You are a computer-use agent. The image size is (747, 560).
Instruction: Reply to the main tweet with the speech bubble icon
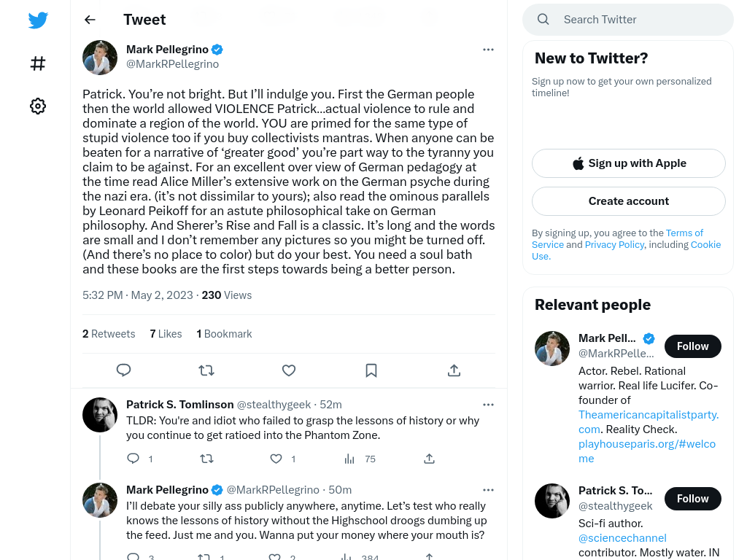pyautogui.click(x=123, y=370)
